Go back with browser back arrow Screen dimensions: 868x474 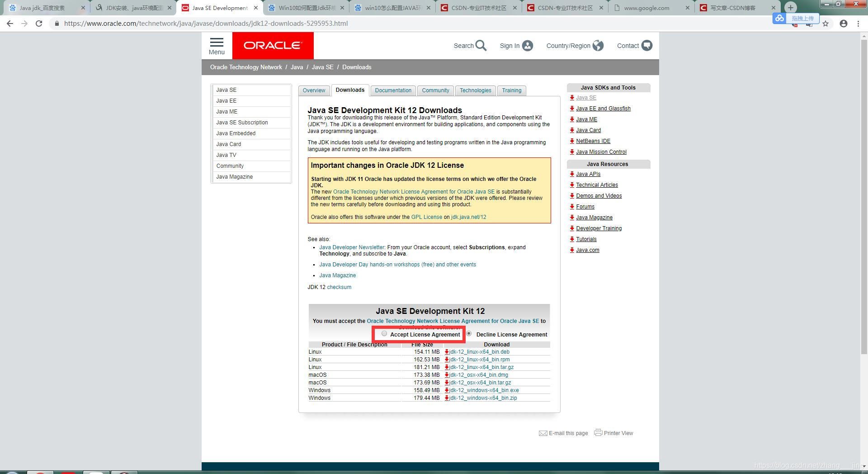click(x=10, y=24)
